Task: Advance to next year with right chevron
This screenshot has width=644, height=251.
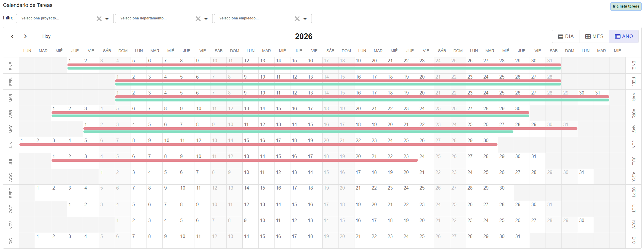Action: pos(25,36)
